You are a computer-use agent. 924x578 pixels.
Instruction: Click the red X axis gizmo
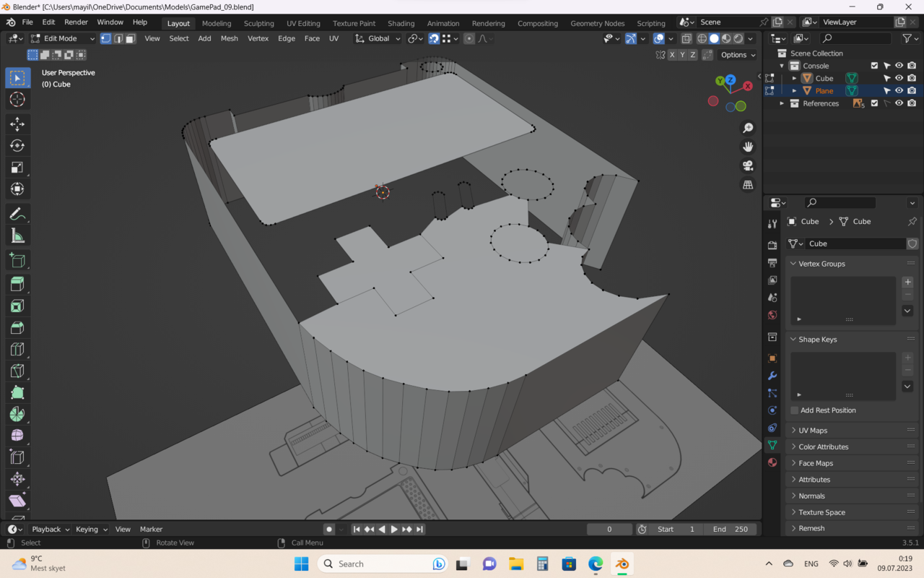748,86
